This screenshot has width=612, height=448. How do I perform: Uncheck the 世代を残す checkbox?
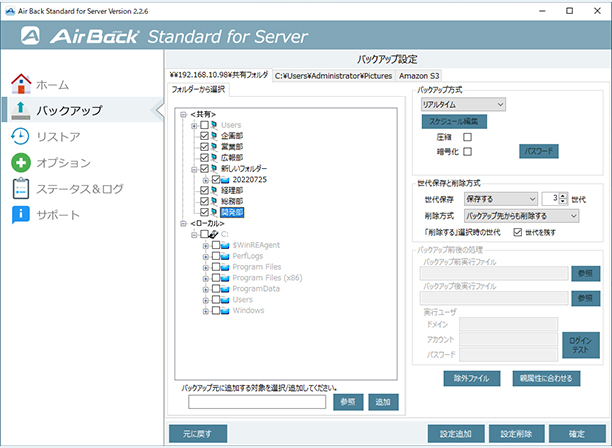pyautogui.click(x=517, y=232)
